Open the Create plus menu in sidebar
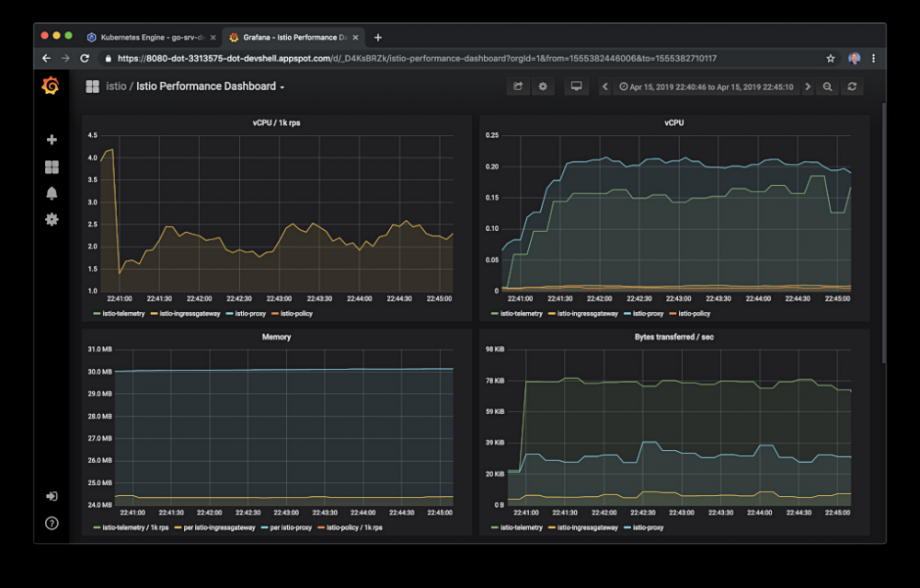 (52, 140)
